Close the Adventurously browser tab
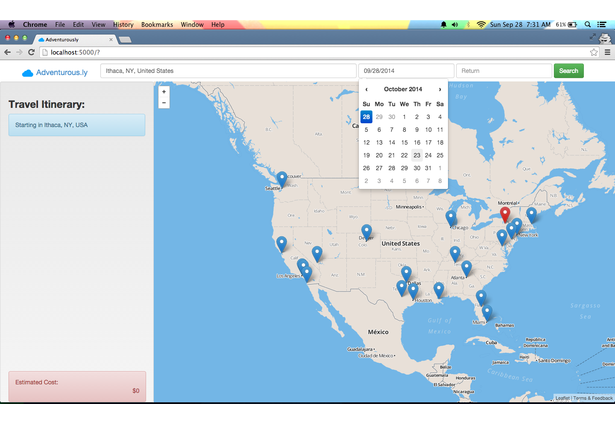The width and height of the screenshot is (615, 424). [111, 40]
